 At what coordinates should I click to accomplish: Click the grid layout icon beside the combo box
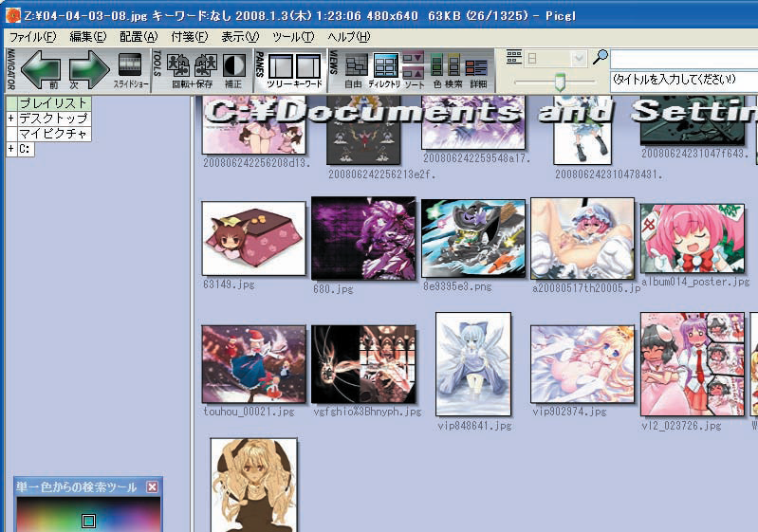point(514,57)
